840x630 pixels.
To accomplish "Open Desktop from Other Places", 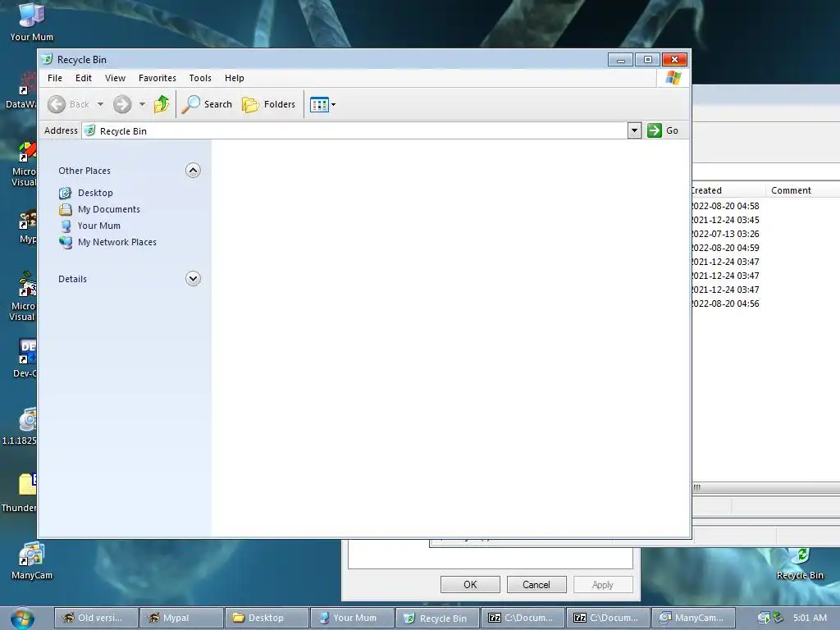I will point(95,193).
